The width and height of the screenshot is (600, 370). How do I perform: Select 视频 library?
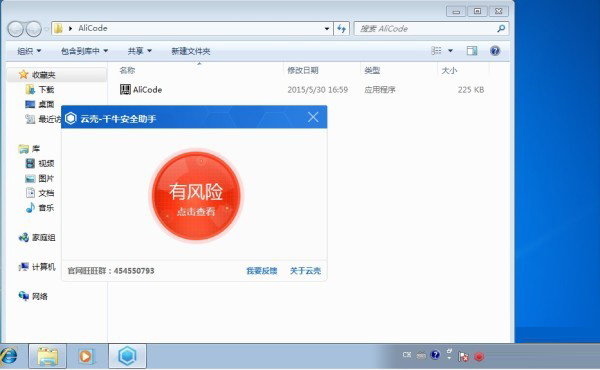[46, 163]
